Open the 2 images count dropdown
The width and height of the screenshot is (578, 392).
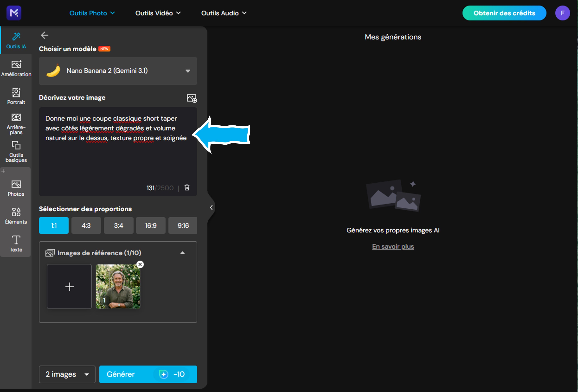pos(67,374)
